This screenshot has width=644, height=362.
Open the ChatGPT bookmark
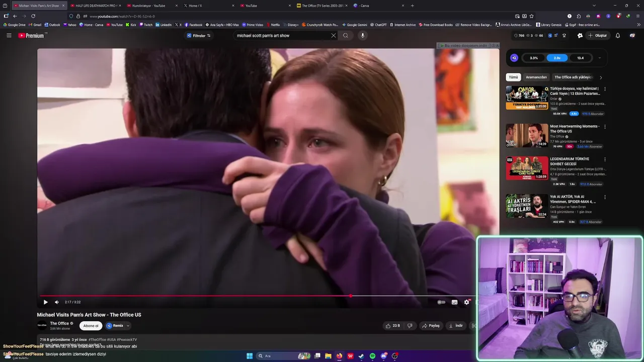tap(378, 25)
